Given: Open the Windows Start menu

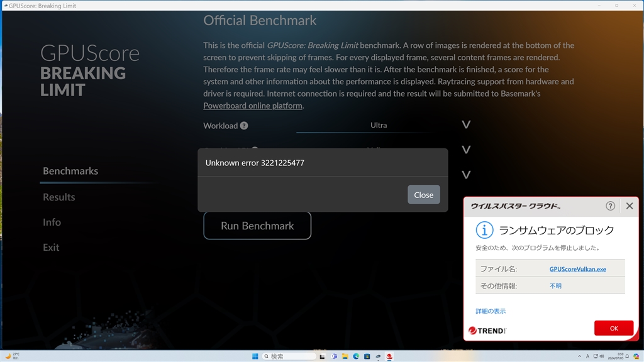Looking at the screenshot, I should coord(255,356).
